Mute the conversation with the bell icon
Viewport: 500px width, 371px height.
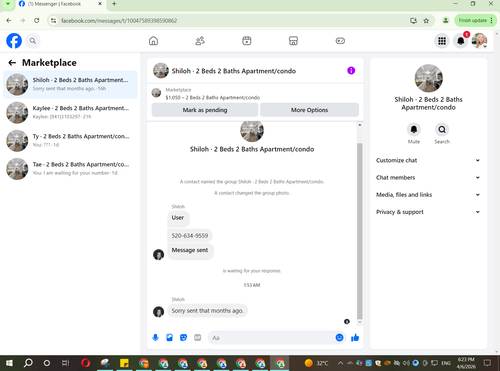coord(414,129)
